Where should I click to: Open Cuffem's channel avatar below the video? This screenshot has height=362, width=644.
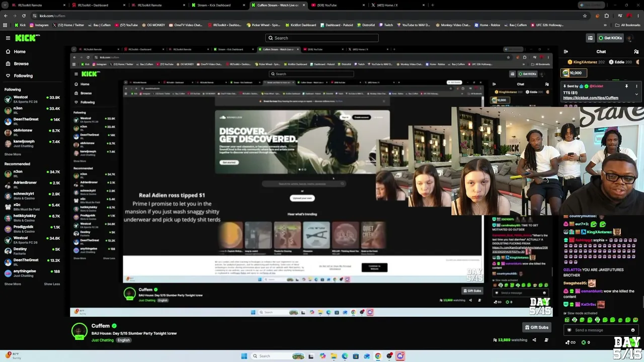79,331
